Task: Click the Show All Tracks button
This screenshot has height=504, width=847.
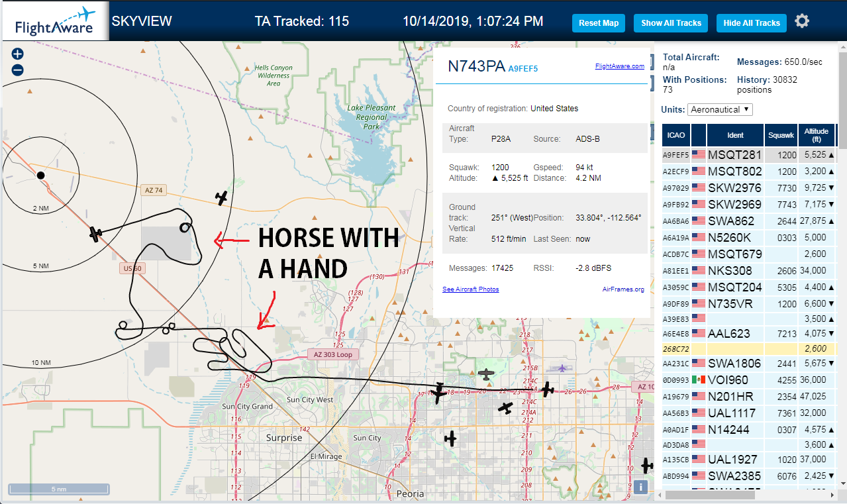Action: point(671,23)
